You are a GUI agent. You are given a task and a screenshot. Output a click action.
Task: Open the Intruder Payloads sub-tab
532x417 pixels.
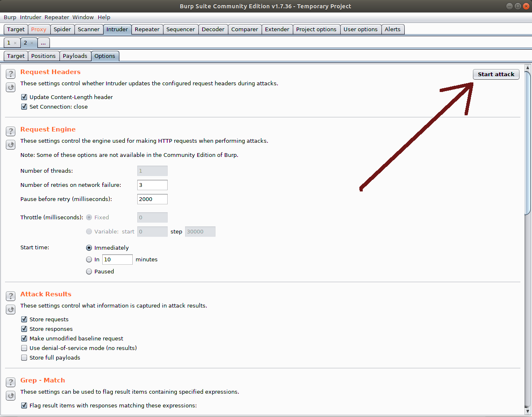75,56
